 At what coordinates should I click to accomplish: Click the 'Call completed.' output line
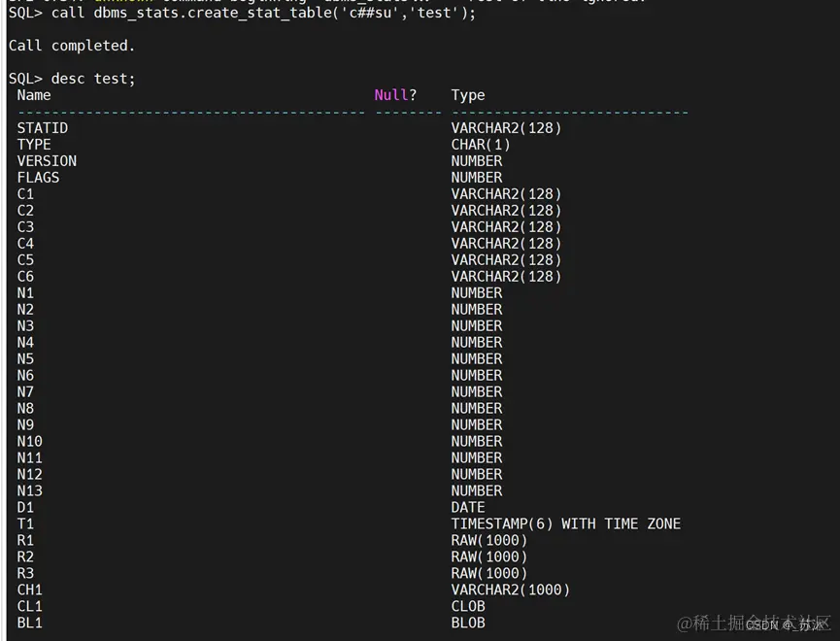point(71,46)
